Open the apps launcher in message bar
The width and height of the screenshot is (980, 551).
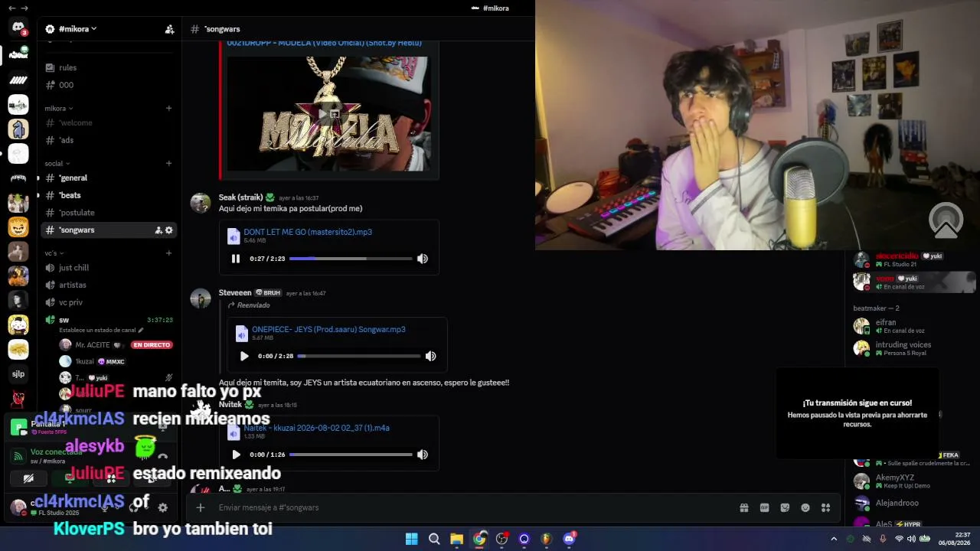point(825,507)
